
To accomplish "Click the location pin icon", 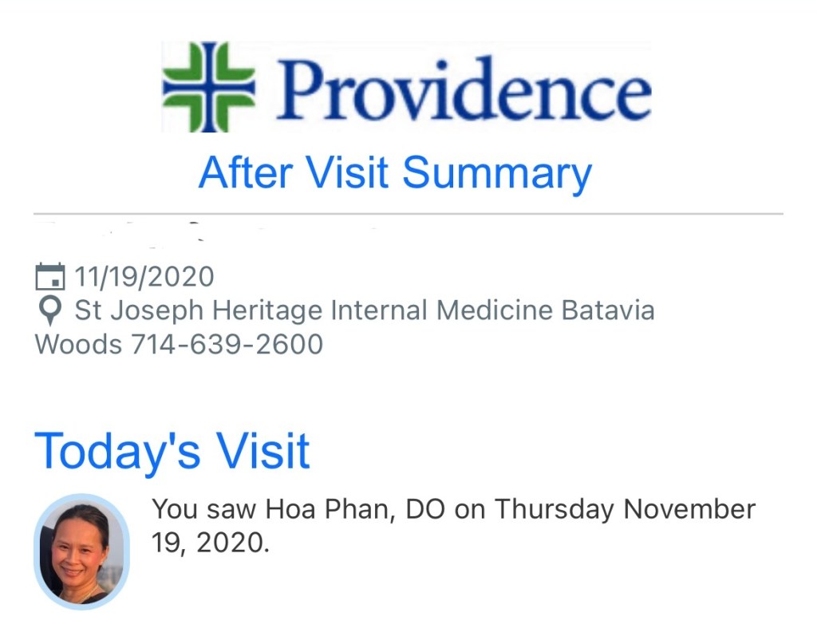I will click(49, 310).
